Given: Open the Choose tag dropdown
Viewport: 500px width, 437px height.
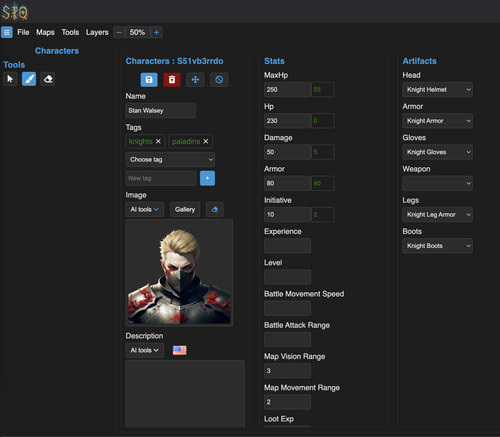Looking at the screenshot, I should 170,159.
